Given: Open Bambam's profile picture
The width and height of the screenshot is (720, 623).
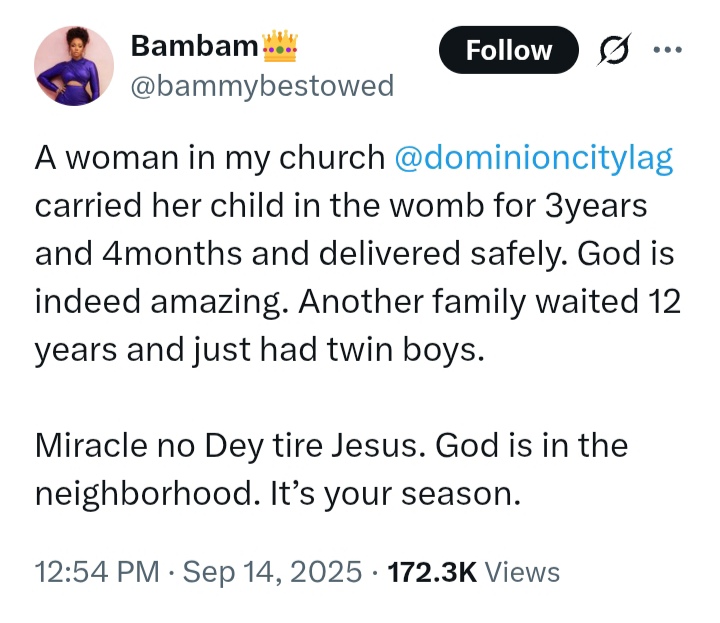Looking at the screenshot, I should 75,65.
